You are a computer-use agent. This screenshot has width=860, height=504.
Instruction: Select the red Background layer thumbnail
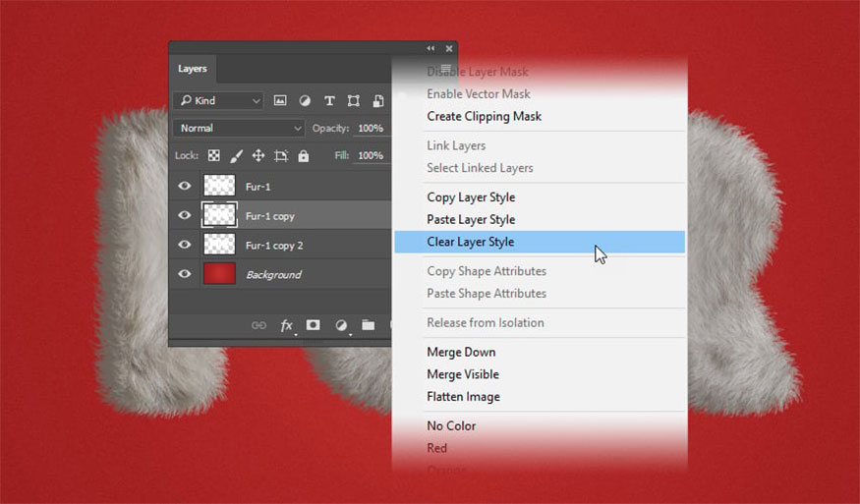pyautogui.click(x=219, y=274)
